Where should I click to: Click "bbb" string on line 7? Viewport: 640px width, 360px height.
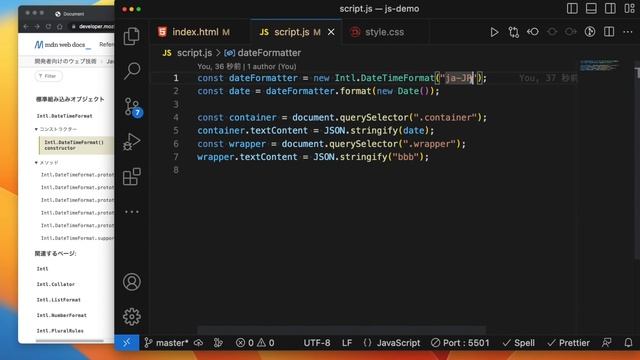(x=406, y=157)
